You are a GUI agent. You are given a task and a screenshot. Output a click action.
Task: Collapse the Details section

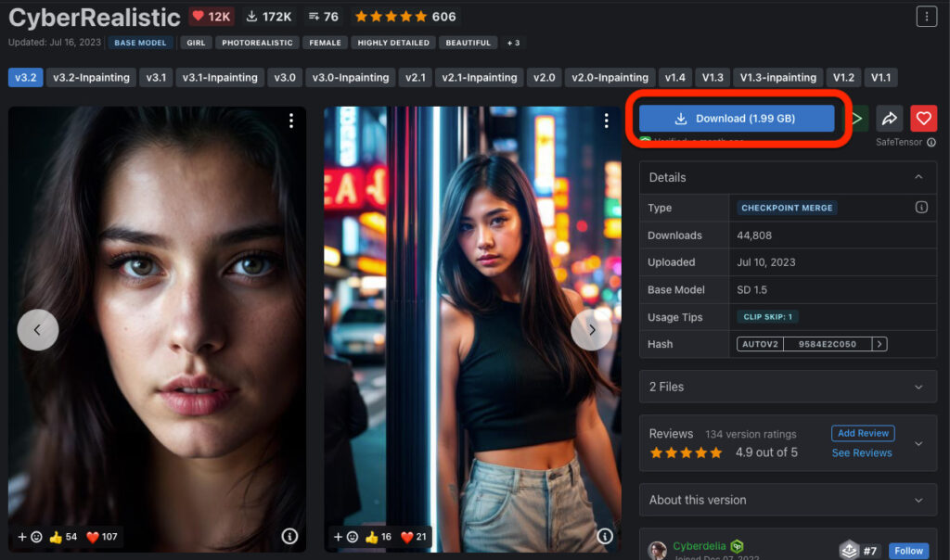click(x=918, y=177)
